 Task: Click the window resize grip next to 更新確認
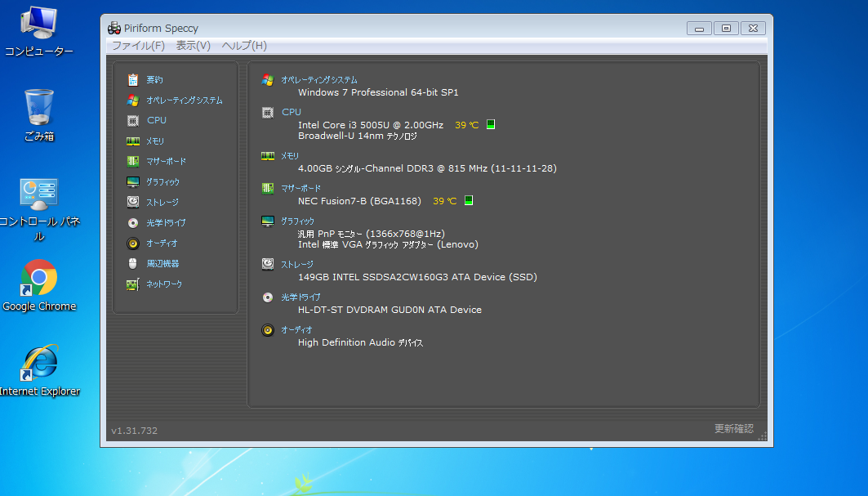coord(763,436)
